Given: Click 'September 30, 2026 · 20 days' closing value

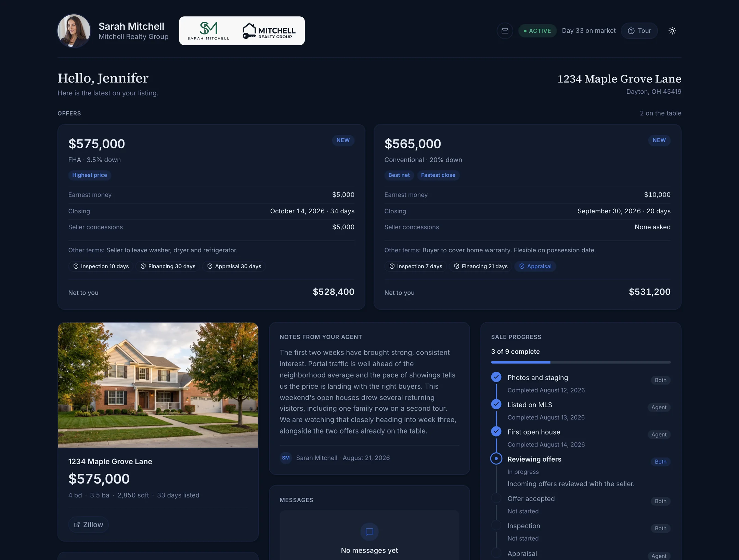Looking at the screenshot, I should point(624,211).
